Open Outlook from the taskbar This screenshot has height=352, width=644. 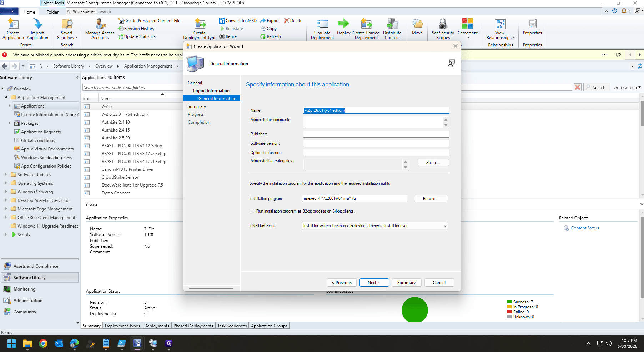(x=59, y=343)
